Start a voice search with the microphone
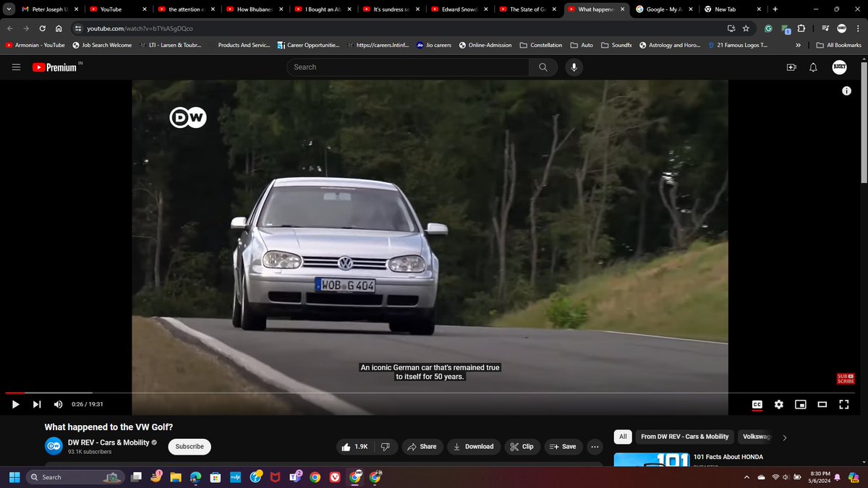 574,67
